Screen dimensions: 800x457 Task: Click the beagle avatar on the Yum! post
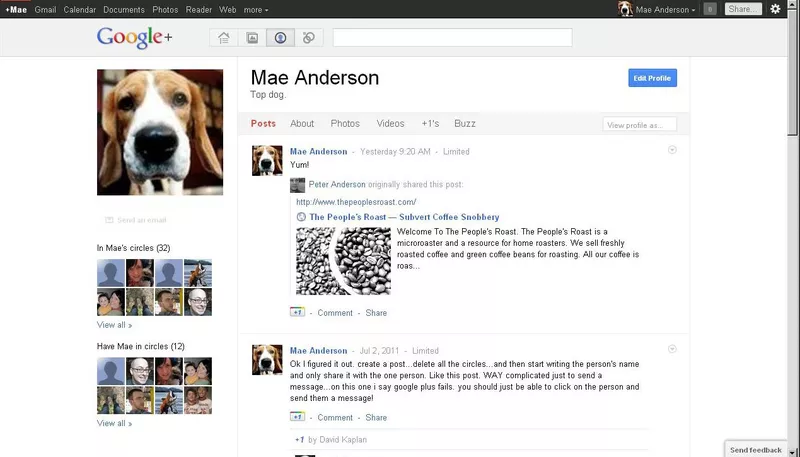[267, 161]
